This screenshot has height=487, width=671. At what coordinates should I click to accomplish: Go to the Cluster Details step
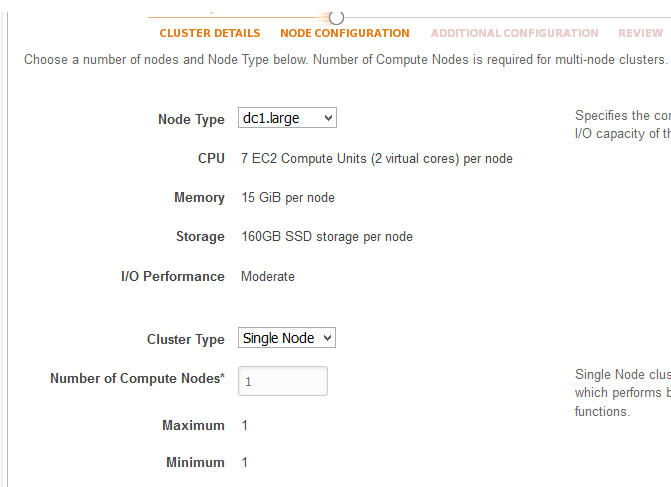209,33
